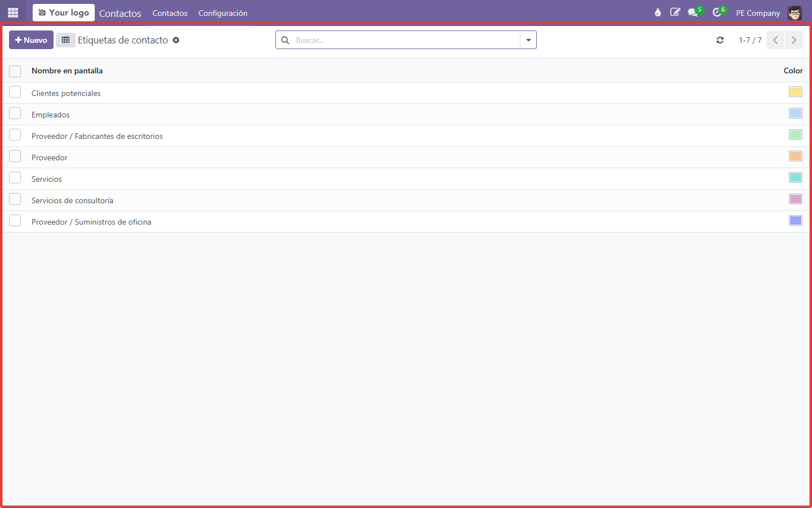Open the Contactos menu item

[x=170, y=13]
